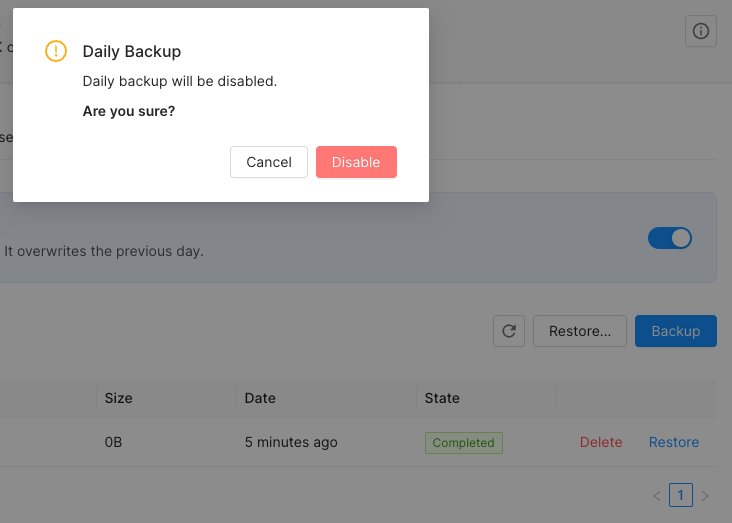
Task: Cancel the Daily Backup dialog
Action: point(269,162)
